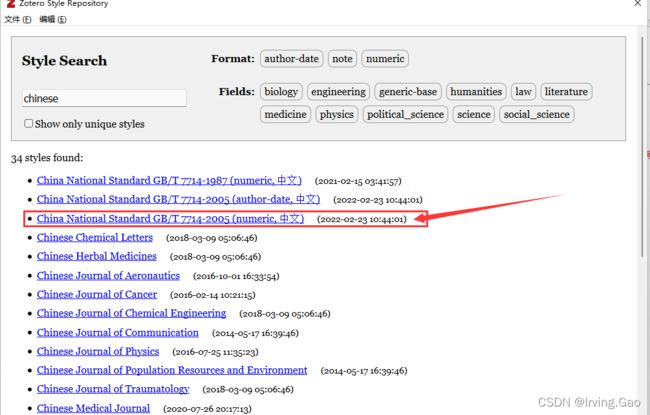Select the political_science field filter

[405, 114]
